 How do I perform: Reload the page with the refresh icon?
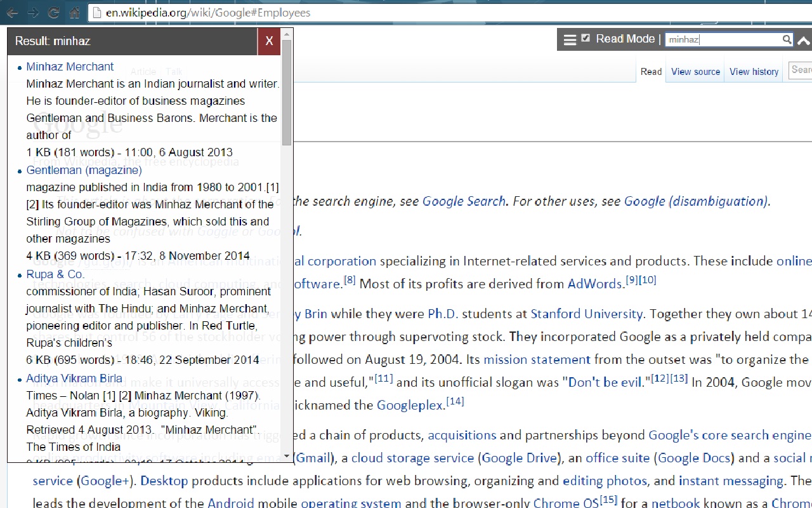(54, 13)
